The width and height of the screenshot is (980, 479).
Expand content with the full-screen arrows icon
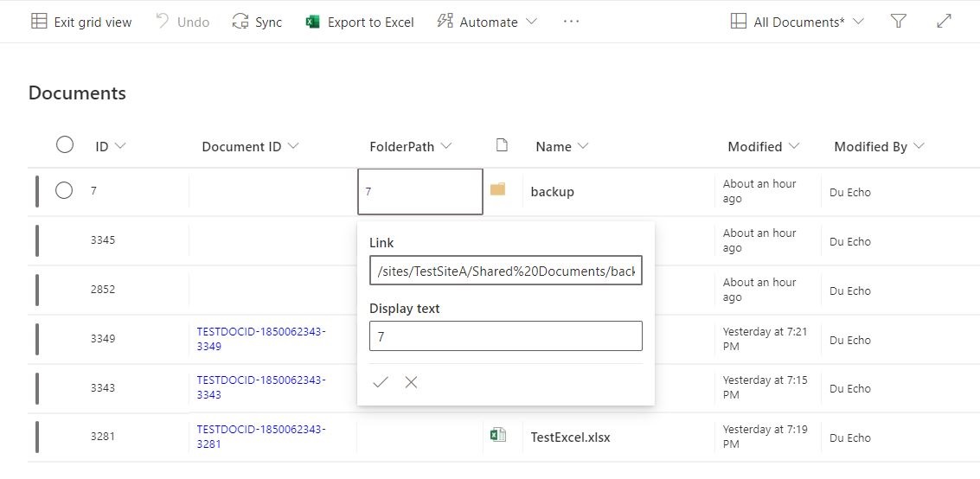pos(944,22)
